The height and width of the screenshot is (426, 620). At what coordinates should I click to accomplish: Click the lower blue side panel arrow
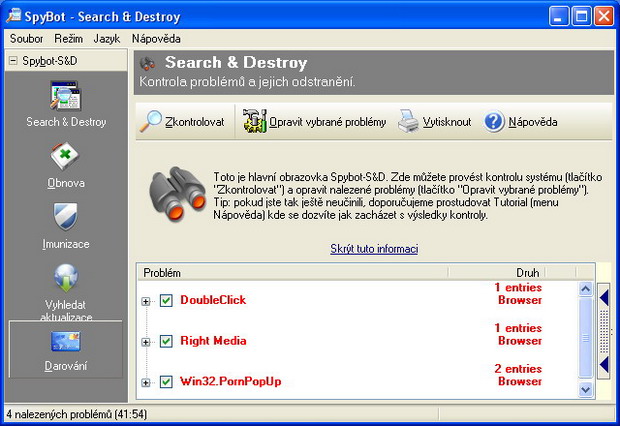[604, 364]
